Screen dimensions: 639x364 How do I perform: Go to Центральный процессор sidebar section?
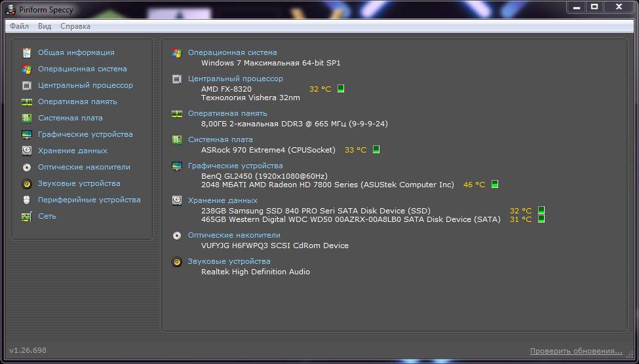click(x=86, y=85)
